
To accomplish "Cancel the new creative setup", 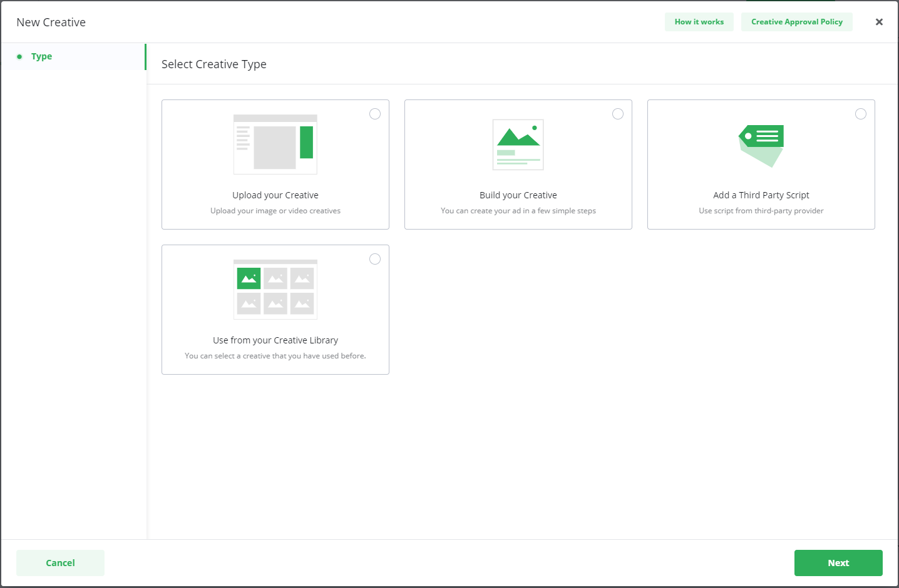I will click(x=60, y=563).
